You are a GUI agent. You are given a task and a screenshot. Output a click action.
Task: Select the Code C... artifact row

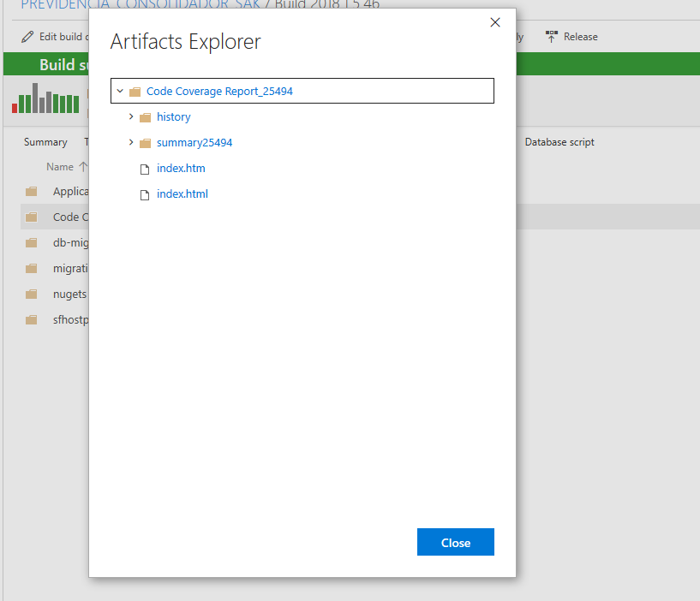pyautogui.click(x=55, y=217)
